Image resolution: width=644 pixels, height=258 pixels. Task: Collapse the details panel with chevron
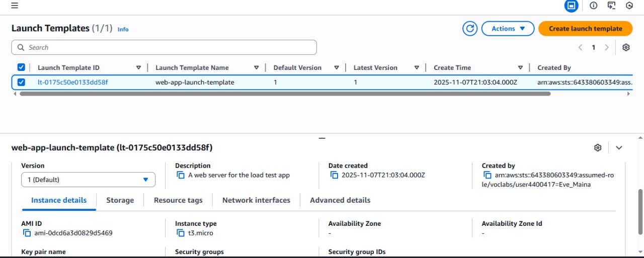click(x=619, y=147)
